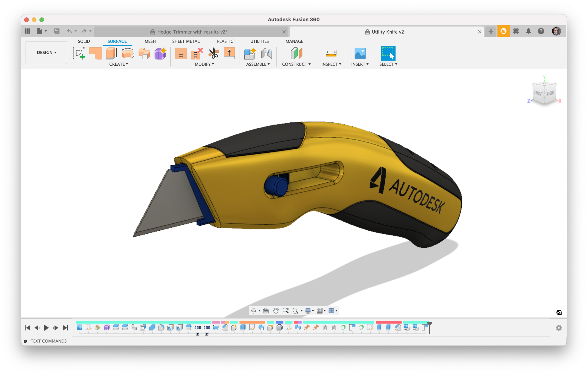Click the Look At icon in navigation bar
Image resolution: width=588 pixels, height=374 pixels.
click(x=266, y=311)
